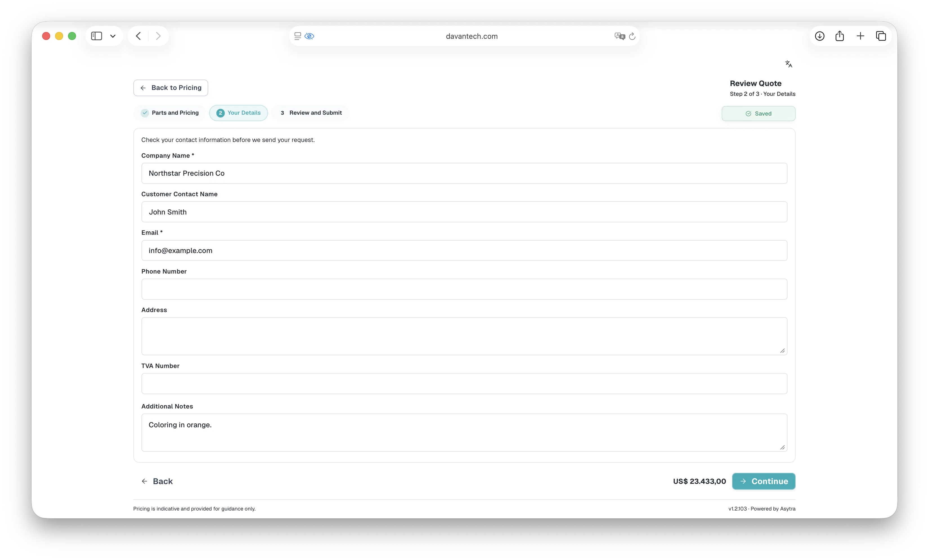
Task: Minimize the Safari window with the yellow button
Action: 59,36
